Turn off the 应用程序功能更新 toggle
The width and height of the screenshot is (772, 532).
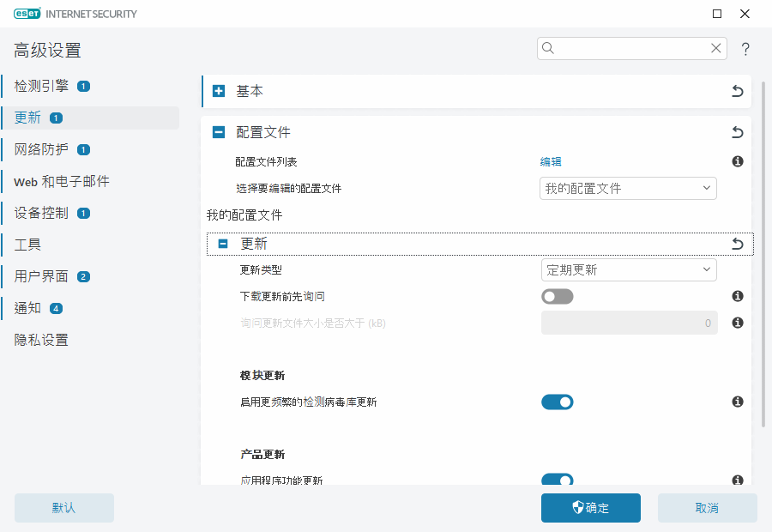(x=558, y=480)
